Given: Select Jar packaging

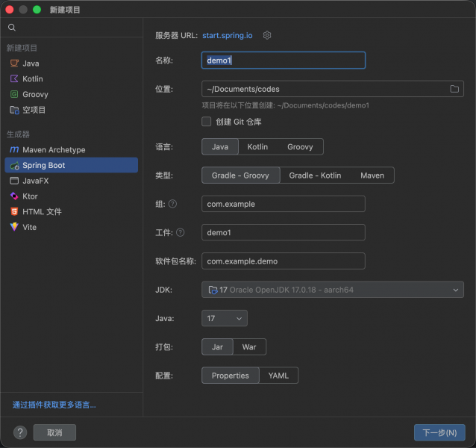Looking at the screenshot, I should point(217,347).
